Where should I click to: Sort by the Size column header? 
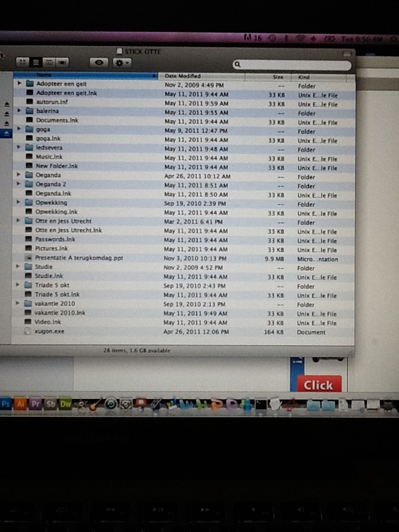tap(268, 77)
